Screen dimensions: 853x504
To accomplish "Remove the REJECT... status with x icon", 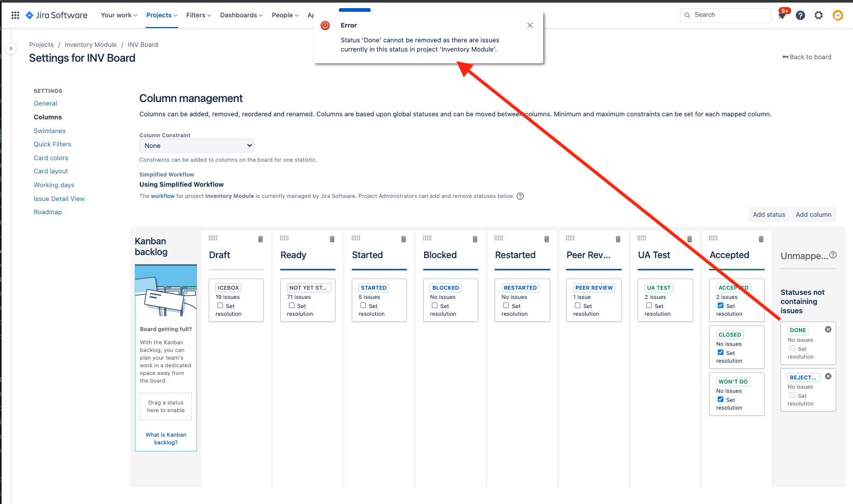I will [x=828, y=376].
